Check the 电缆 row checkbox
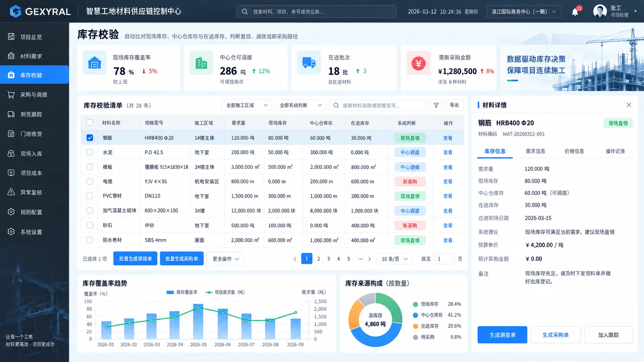The image size is (644, 362). (x=90, y=181)
